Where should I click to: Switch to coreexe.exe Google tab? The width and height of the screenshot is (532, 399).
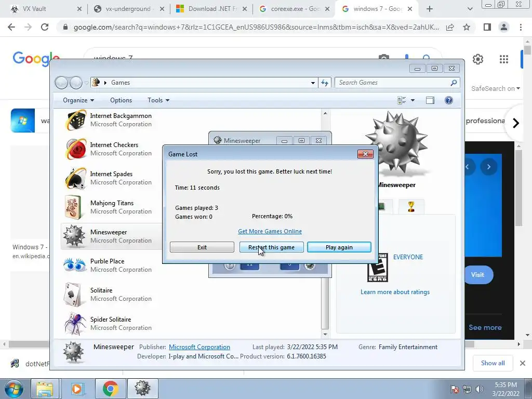click(294, 9)
